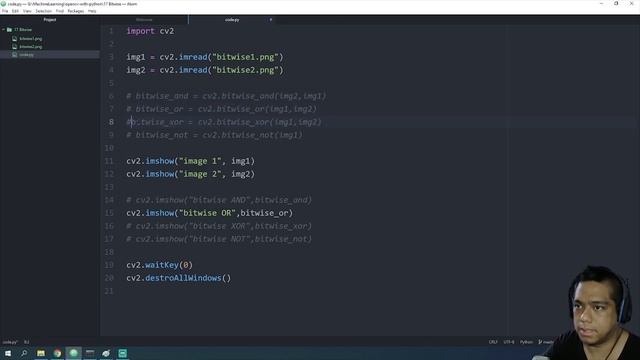This screenshot has width=640, height=360.
Task: Open bitwise2.png in tree view
Action: point(31,47)
